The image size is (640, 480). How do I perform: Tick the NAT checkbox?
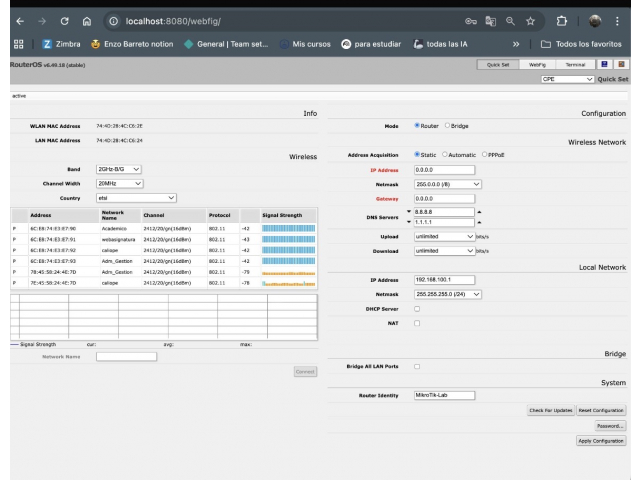417,322
